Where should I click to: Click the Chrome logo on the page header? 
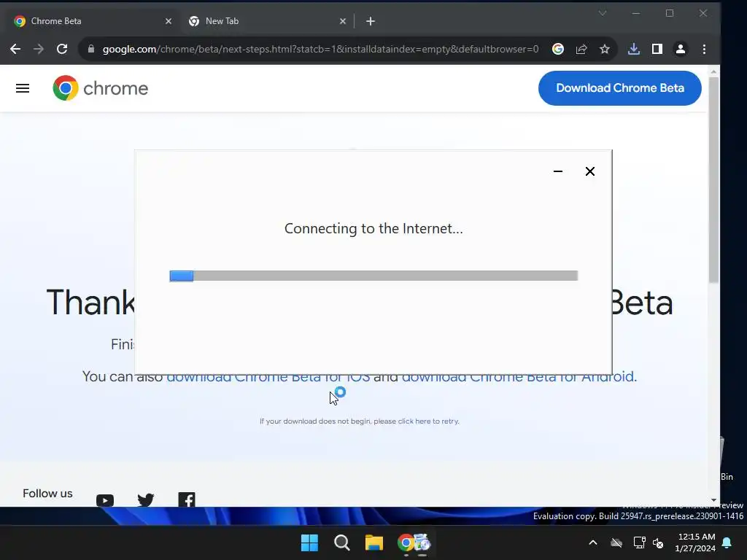[101, 88]
